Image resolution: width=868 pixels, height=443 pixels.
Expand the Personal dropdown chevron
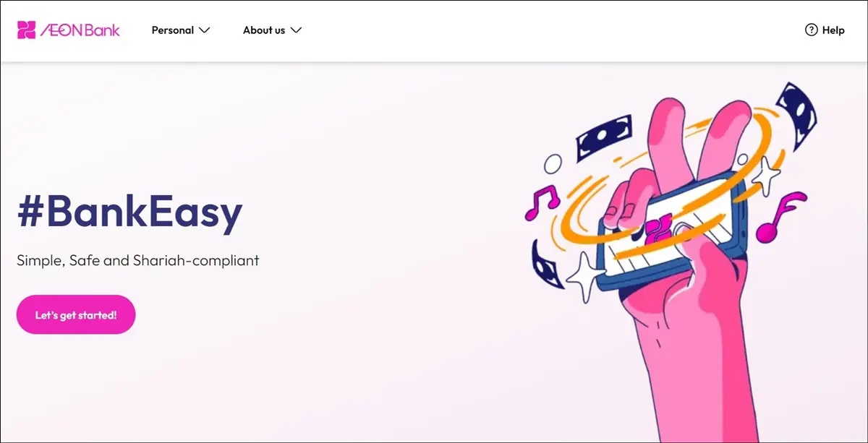point(204,30)
